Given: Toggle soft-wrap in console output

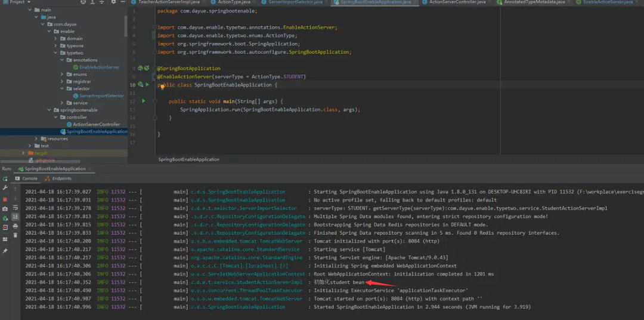Looking at the screenshot, I should click(x=16, y=207).
